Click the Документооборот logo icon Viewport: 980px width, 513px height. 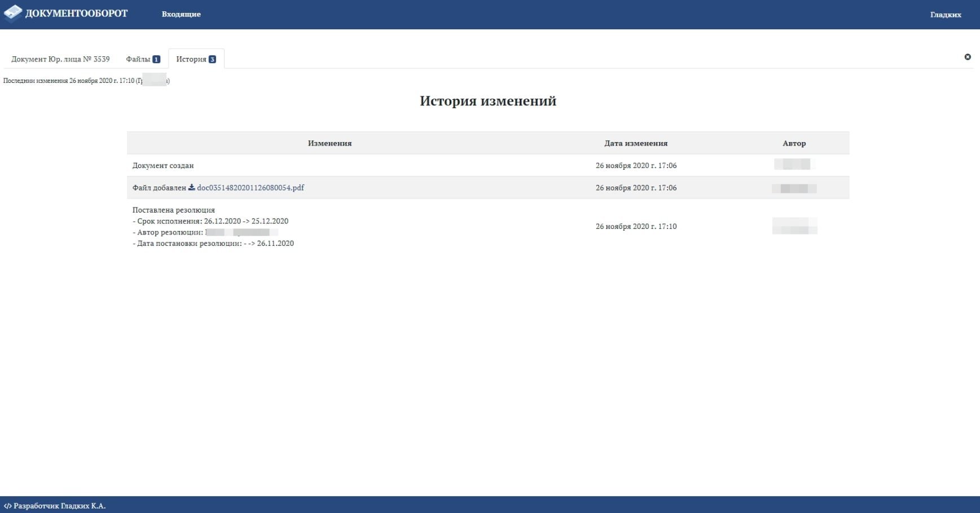click(x=13, y=13)
